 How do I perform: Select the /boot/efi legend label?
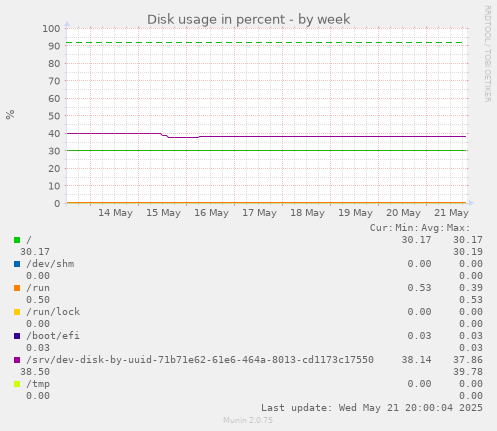click(x=53, y=336)
